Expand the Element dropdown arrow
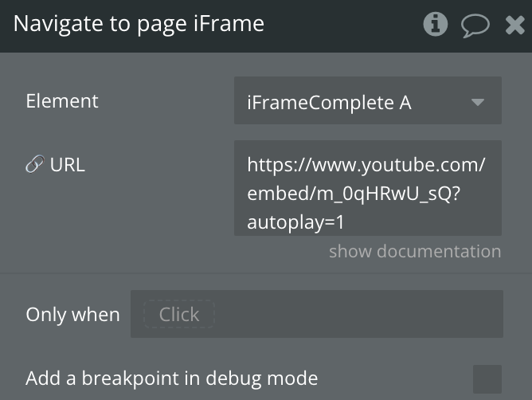This screenshot has height=400, width=532. point(478,102)
